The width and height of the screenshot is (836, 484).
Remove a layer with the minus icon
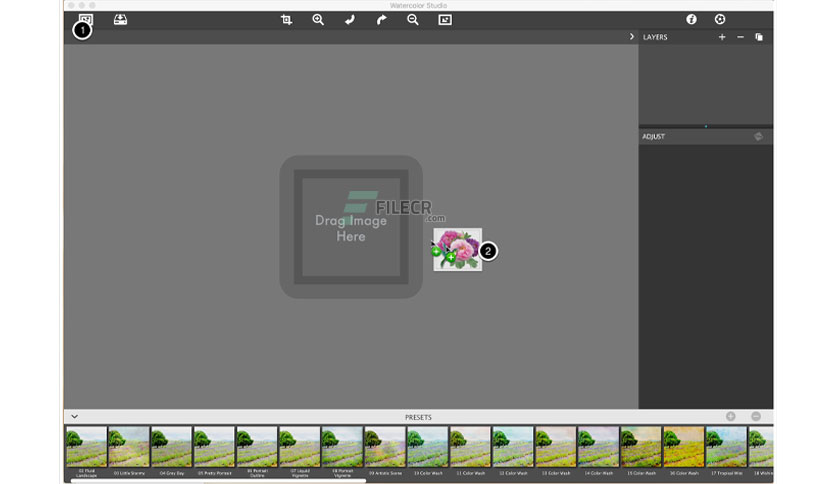(x=740, y=37)
